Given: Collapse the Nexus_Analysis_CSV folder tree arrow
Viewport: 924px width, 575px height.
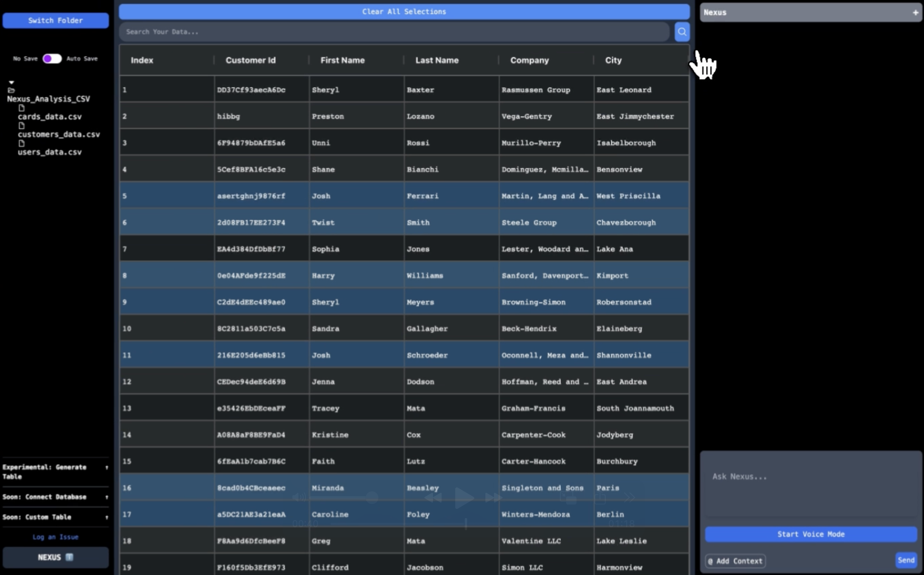Looking at the screenshot, I should tap(11, 82).
